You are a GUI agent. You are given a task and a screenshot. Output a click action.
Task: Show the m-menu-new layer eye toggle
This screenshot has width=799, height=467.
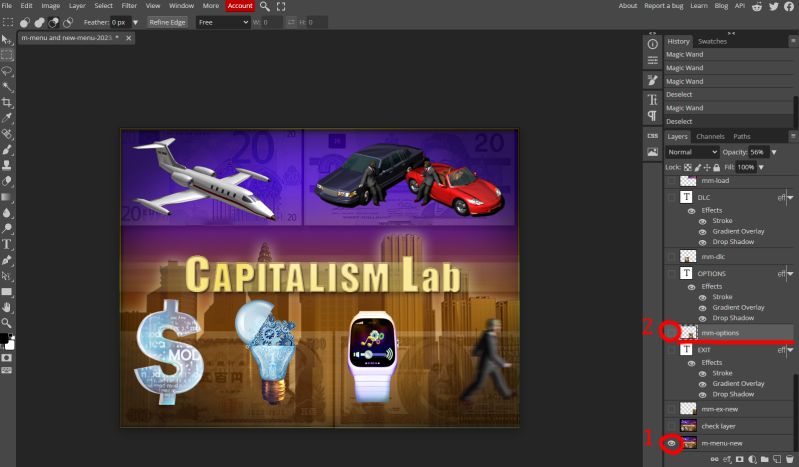(672, 443)
